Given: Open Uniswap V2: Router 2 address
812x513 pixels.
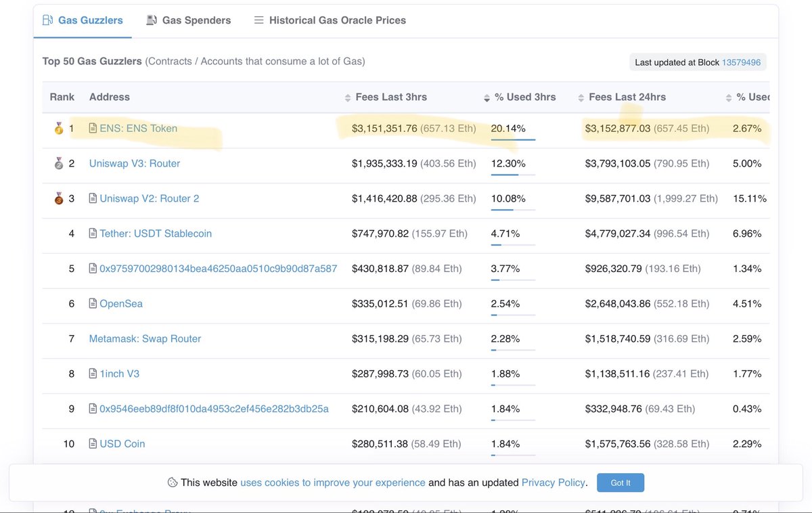Looking at the screenshot, I should [150, 199].
